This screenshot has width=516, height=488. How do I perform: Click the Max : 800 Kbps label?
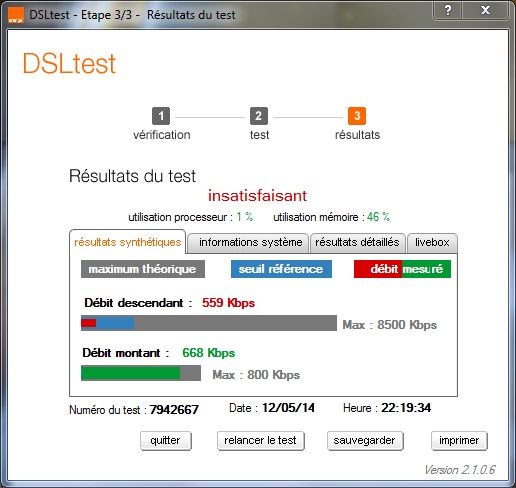pos(256,375)
